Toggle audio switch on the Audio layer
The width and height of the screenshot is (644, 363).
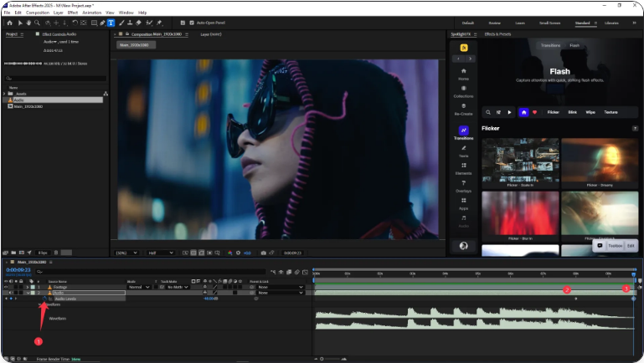13,293
